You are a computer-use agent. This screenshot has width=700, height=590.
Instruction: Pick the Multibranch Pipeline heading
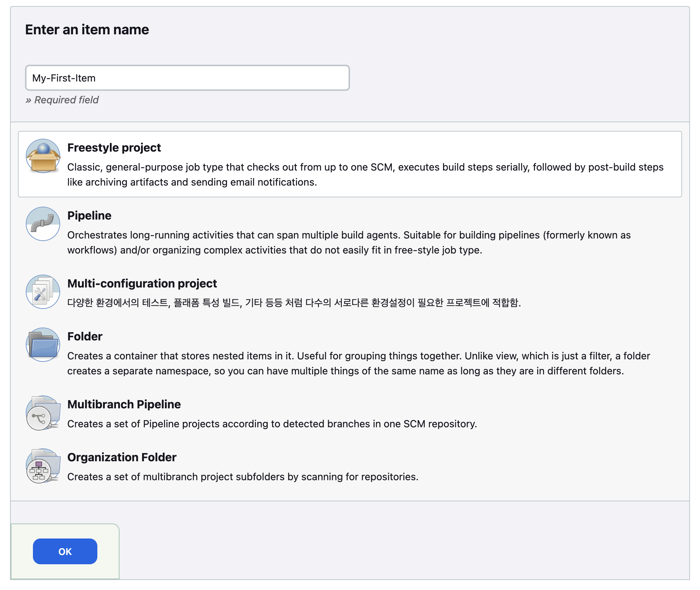point(124,404)
